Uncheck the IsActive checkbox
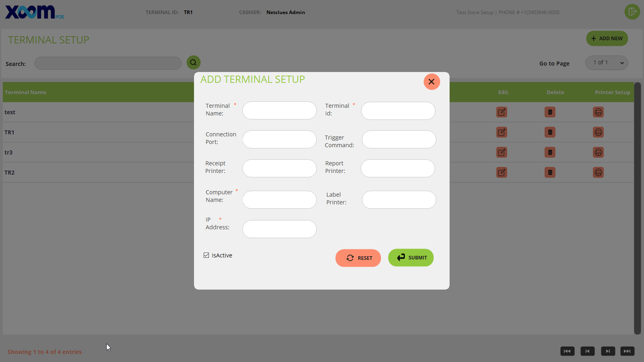This screenshot has height=362, width=644. [x=206, y=255]
